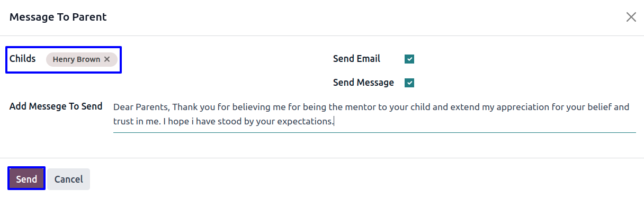Select the Henry Brown child tag
The height and width of the screenshot is (198, 644).
[76, 59]
